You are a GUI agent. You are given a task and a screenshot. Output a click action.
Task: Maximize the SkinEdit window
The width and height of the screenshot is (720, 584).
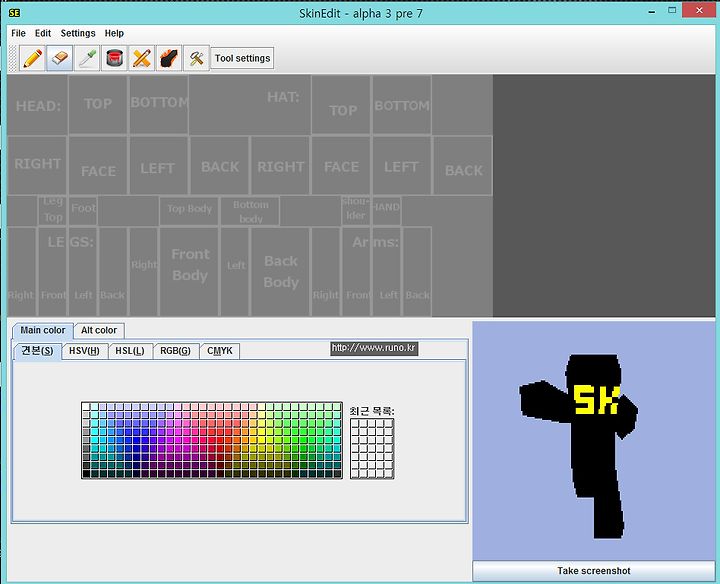click(x=672, y=10)
